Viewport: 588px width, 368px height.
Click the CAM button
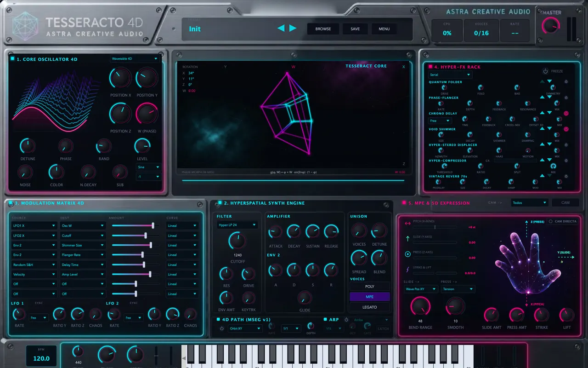565,202
